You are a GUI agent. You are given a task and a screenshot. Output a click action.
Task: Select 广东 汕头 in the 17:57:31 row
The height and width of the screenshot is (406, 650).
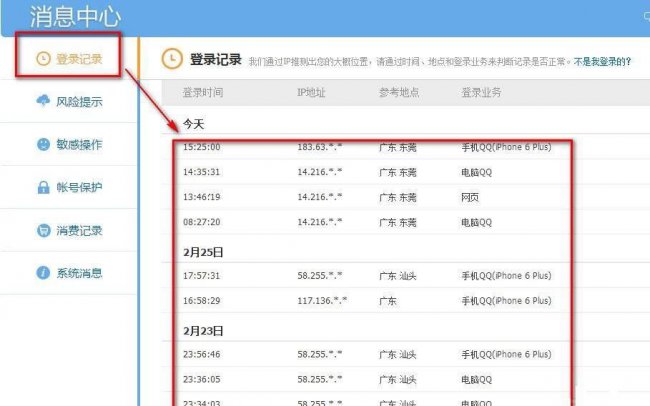click(x=398, y=276)
